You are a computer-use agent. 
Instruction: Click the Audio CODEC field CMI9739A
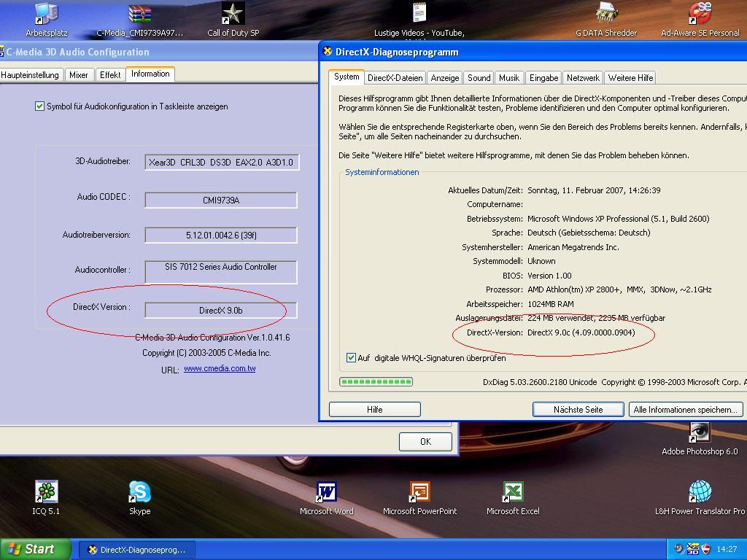tap(221, 200)
